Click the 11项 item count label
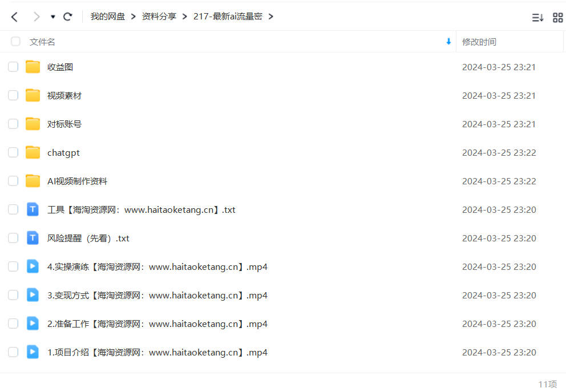The width and height of the screenshot is (566, 392). click(548, 384)
